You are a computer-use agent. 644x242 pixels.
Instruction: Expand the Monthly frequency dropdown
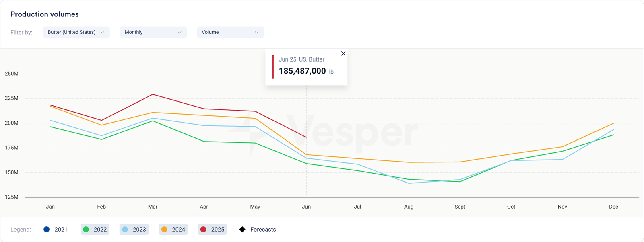point(153,32)
